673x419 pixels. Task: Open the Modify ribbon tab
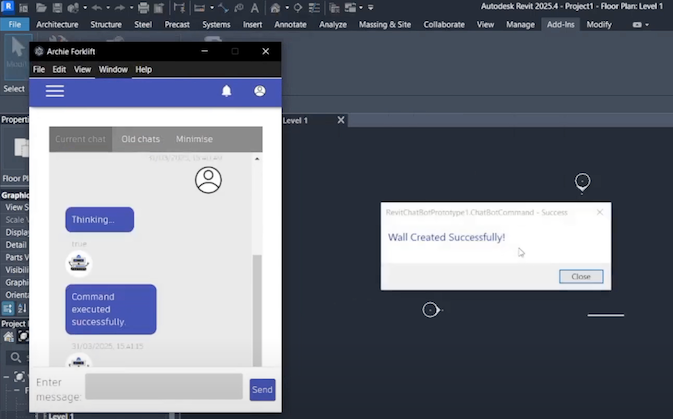click(599, 24)
